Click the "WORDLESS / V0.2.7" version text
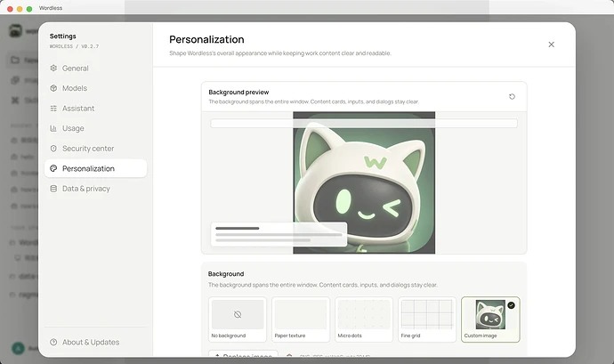 [74, 46]
